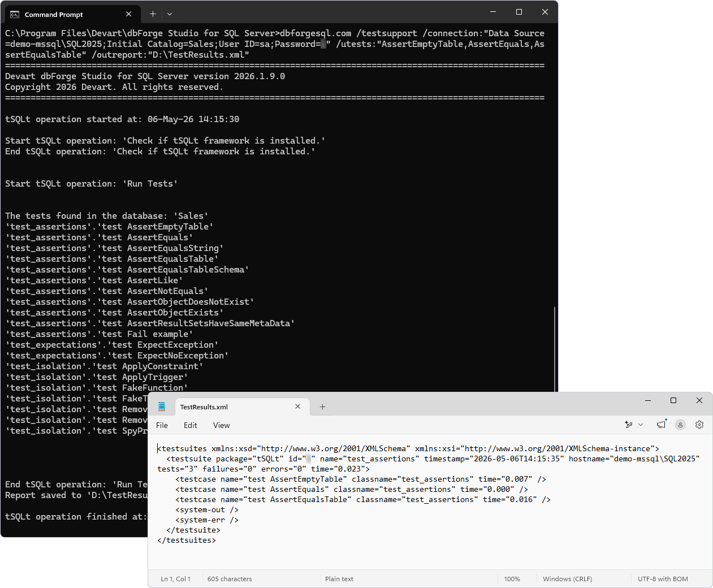Close the Command Prompt tab
This screenshot has height=588, width=713.
pos(129,14)
